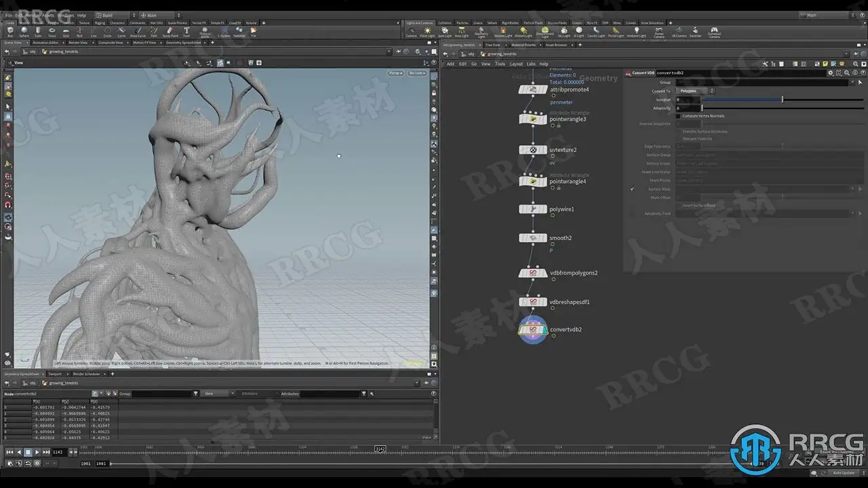Play the timeline forward
The image size is (868, 488).
(x=37, y=452)
